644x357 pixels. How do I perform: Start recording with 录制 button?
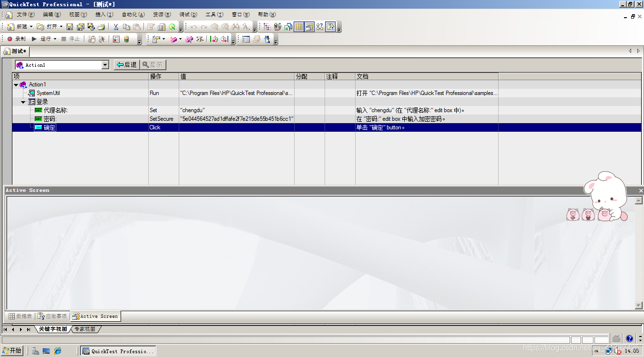point(16,39)
